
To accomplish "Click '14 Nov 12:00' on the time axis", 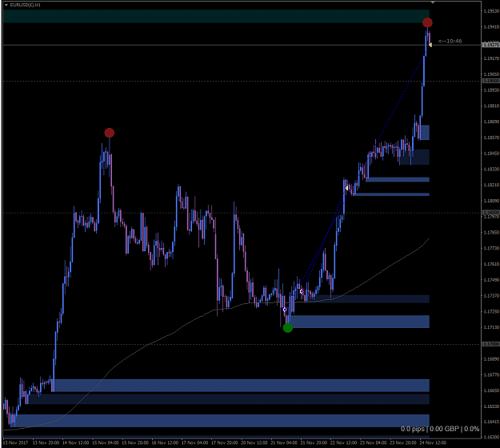I will [x=75, y=442].
